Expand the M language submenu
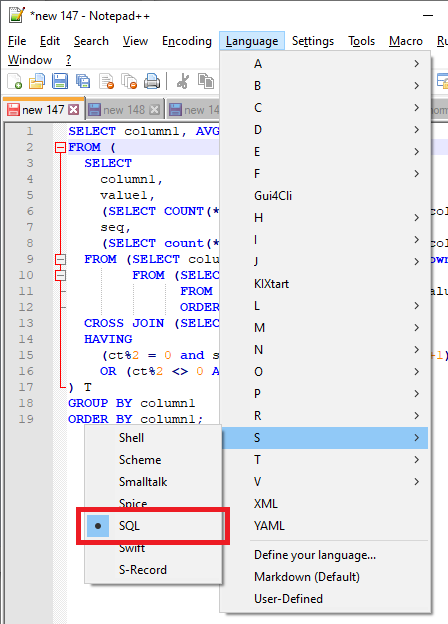Viewport: 448px width, 624px height. coord(325,328)
